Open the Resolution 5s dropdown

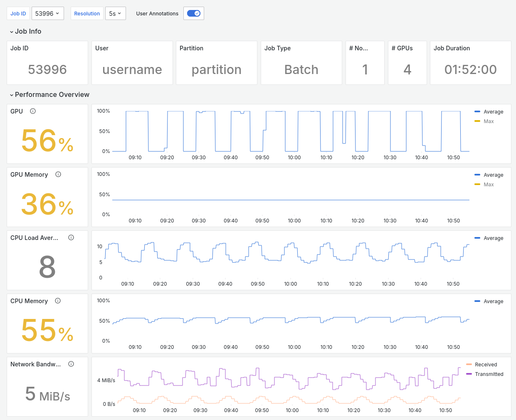[116, 13]
